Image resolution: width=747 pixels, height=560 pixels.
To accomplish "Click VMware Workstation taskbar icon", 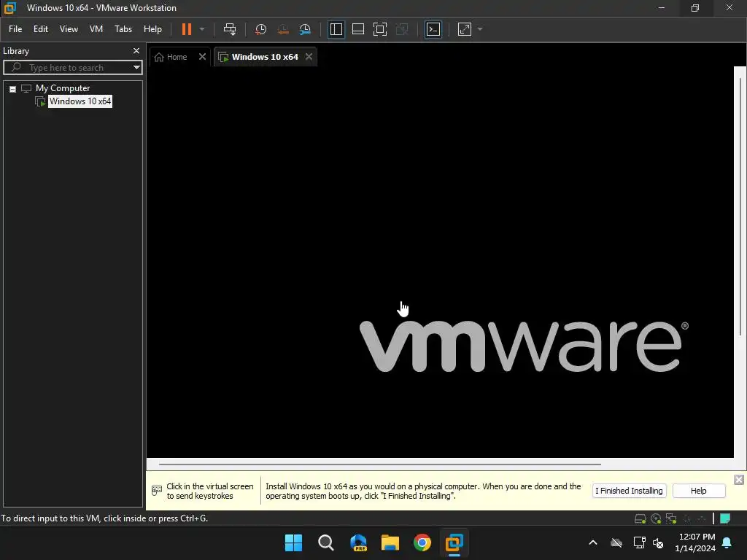I will point(454,542).
